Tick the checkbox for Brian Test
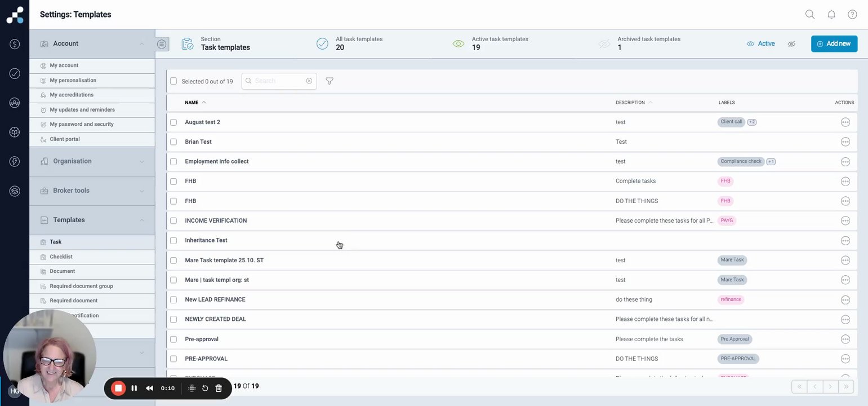The image size is (868, 406). click(x=173, y=142)
